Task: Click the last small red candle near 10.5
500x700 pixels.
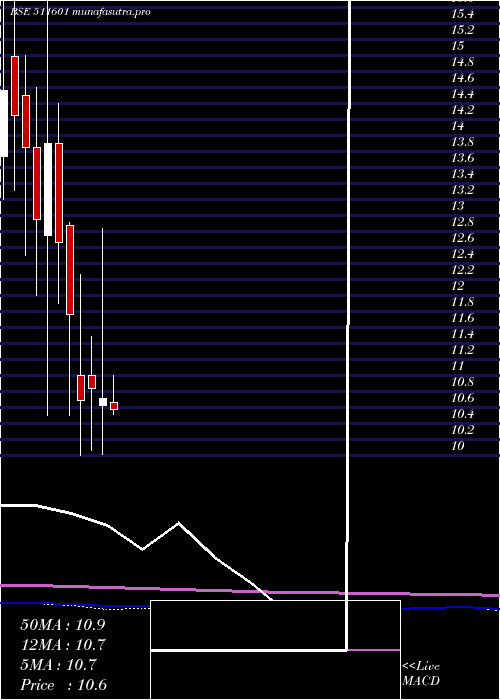Action: click(x=114, y=406)
